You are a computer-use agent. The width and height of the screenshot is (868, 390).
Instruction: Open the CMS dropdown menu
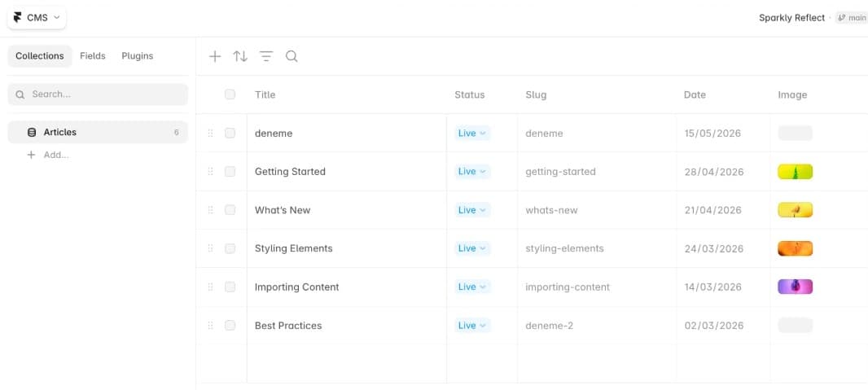pyautogui.click(x=37, y=18)
